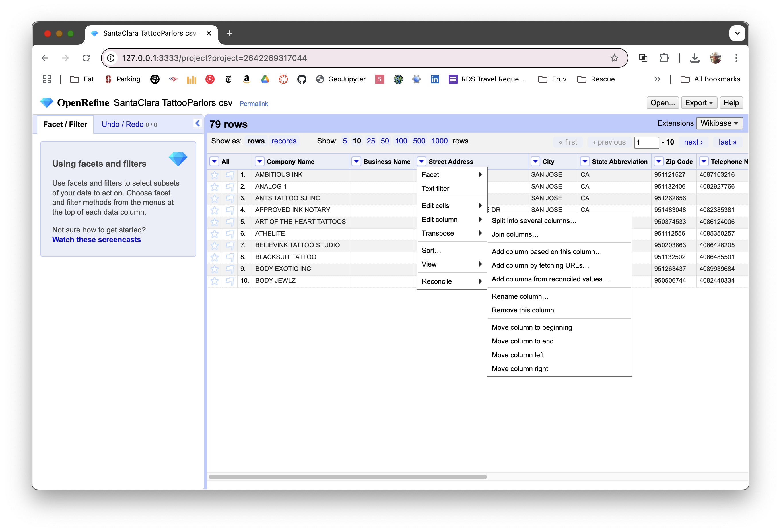The height and width of the screenshot is (532, 781).
Task: Toggle star on row 5
Action: pyautogui.click(x=214, y=222)
